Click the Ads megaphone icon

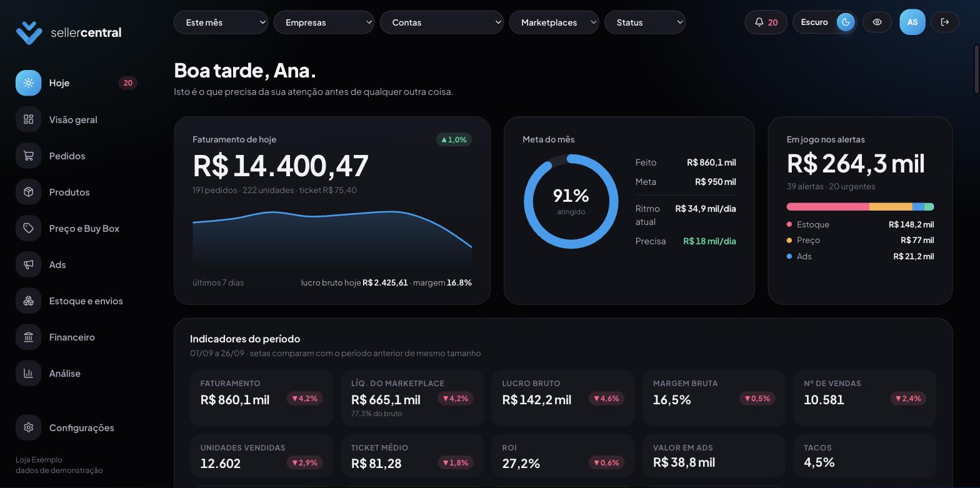click(x=28, y=264)
